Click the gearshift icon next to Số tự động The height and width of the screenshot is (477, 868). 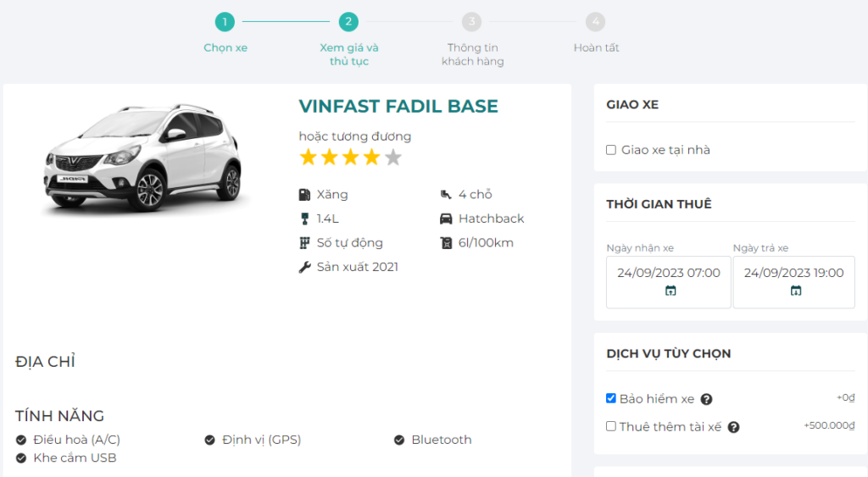coord(305,243)
